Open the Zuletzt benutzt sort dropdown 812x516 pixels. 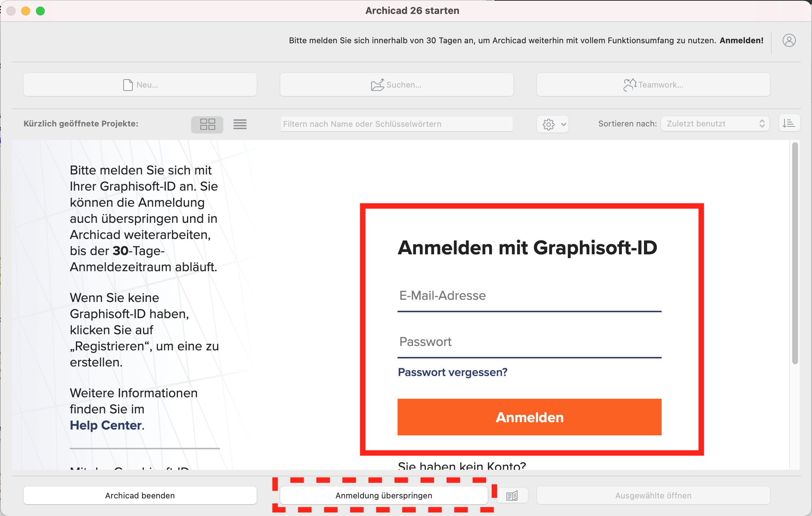coord(715,124)
